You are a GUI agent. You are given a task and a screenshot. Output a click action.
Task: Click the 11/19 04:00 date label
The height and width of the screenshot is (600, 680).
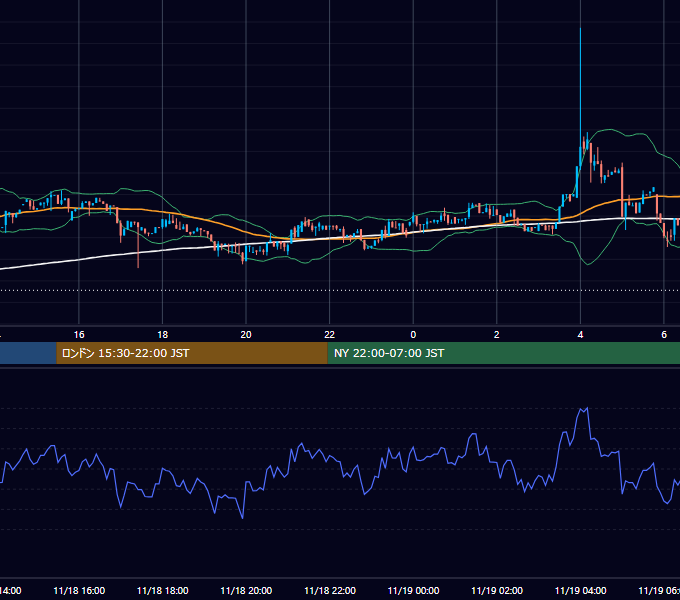point(581,591)
